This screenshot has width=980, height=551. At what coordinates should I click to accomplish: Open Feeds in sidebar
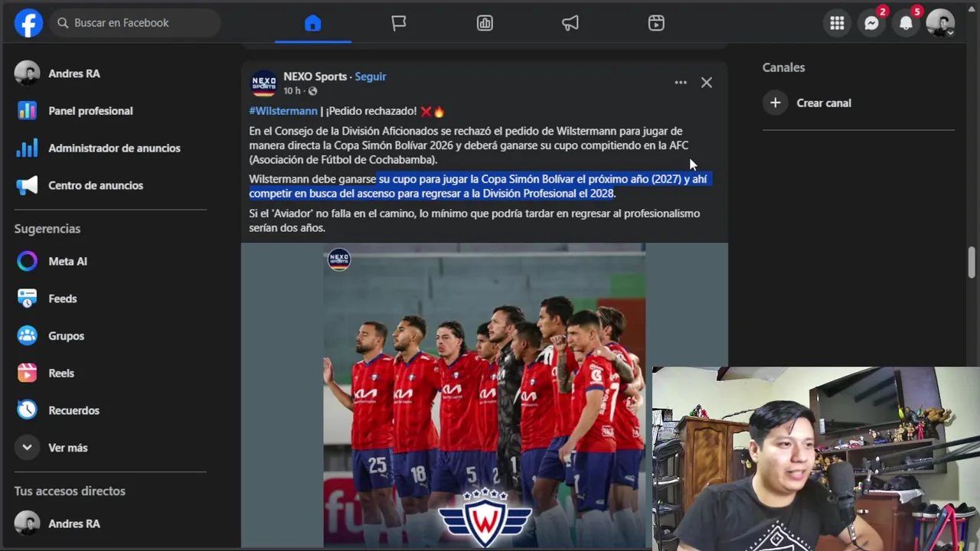(63, 298)
